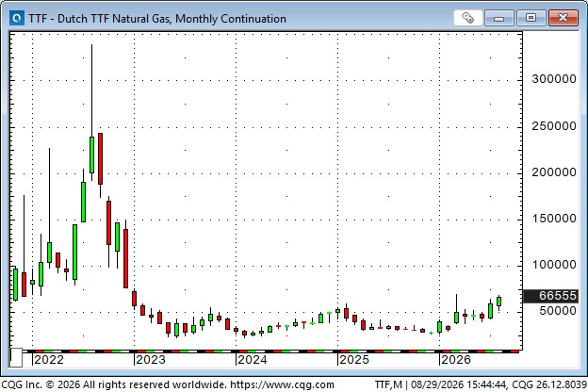Image resolution: width=588 pixels, height=392 pixels.
Task: Click the chart title TTF Dutch Natural Gas
Action: pos(157,19)
